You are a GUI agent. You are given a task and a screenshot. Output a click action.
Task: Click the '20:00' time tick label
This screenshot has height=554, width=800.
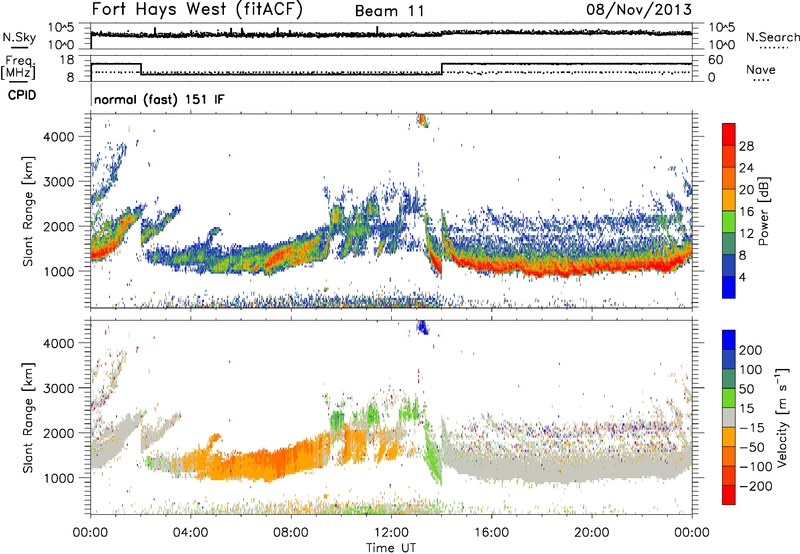pos(591,533)
